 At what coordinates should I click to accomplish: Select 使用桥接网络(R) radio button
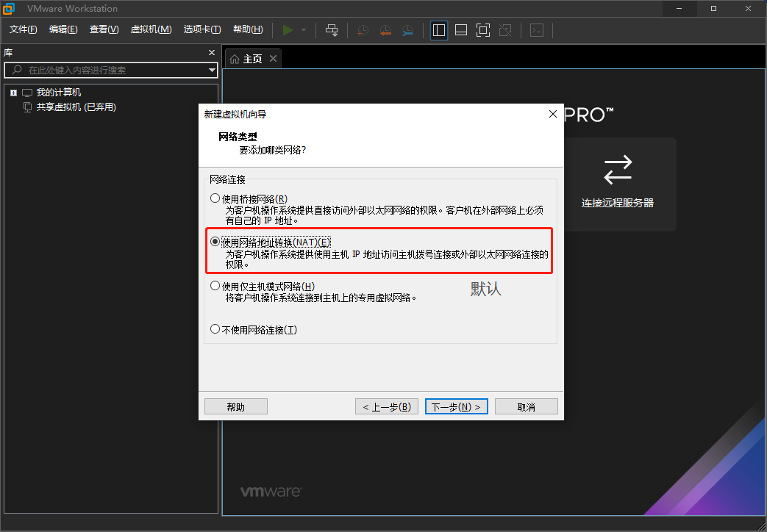[215, 198]
